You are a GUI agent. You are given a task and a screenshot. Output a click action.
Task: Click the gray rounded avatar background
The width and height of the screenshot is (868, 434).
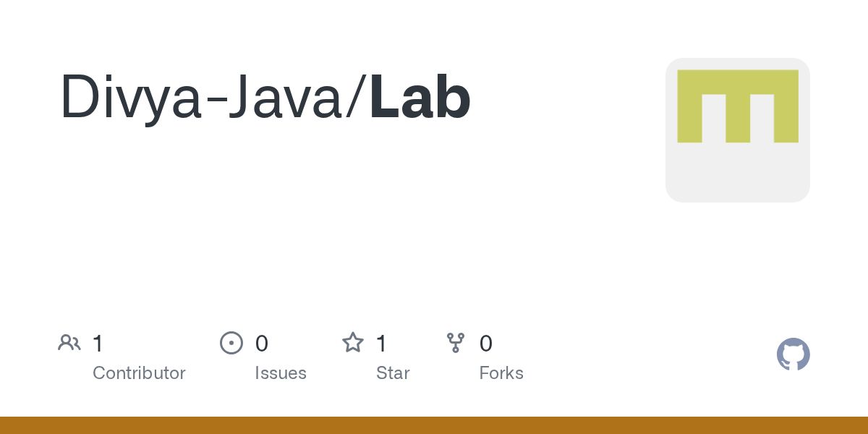point(738,174)
